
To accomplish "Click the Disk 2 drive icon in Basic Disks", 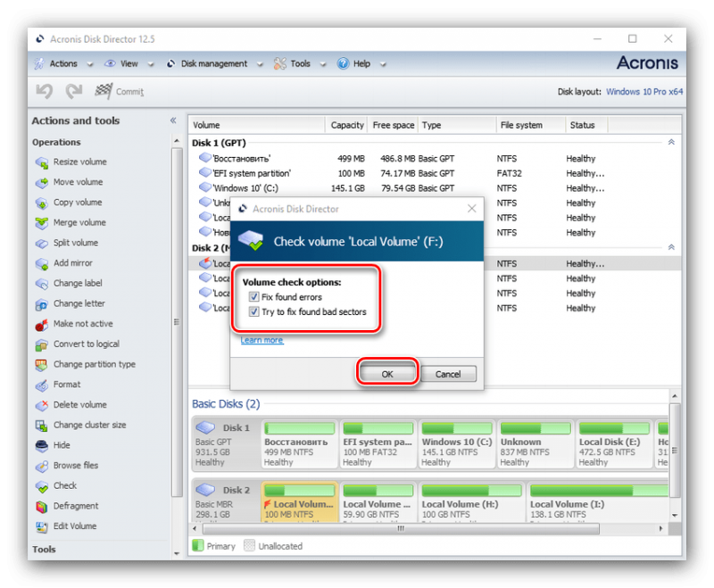I will pyautogui.click(x=205, y=490).
